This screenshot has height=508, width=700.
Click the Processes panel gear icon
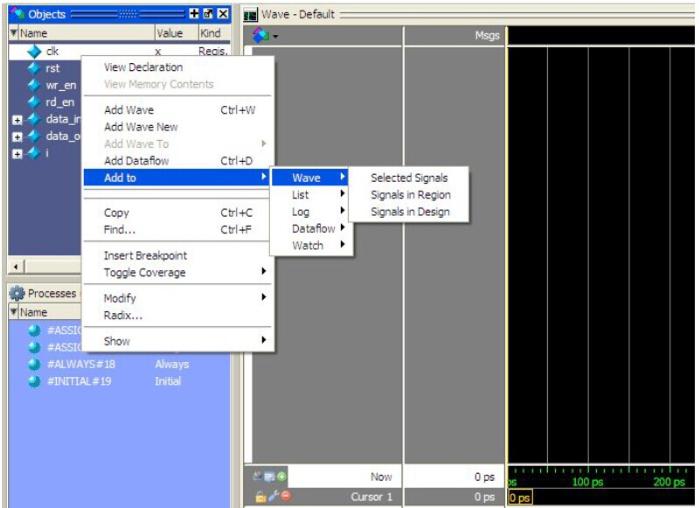pyautogui.click(x=12, y=293)
